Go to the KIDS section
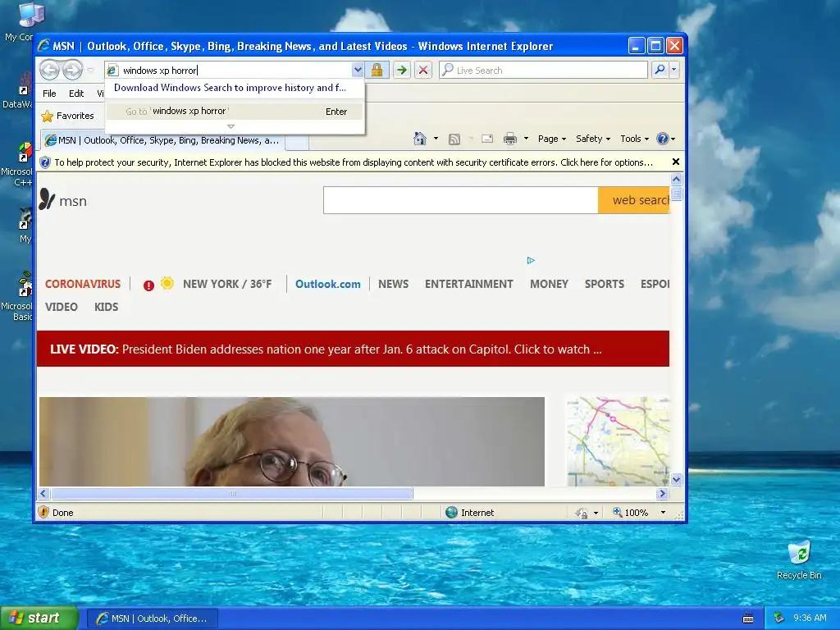The height and width of the screenshot is (630, 840). (x=106, y=307)
